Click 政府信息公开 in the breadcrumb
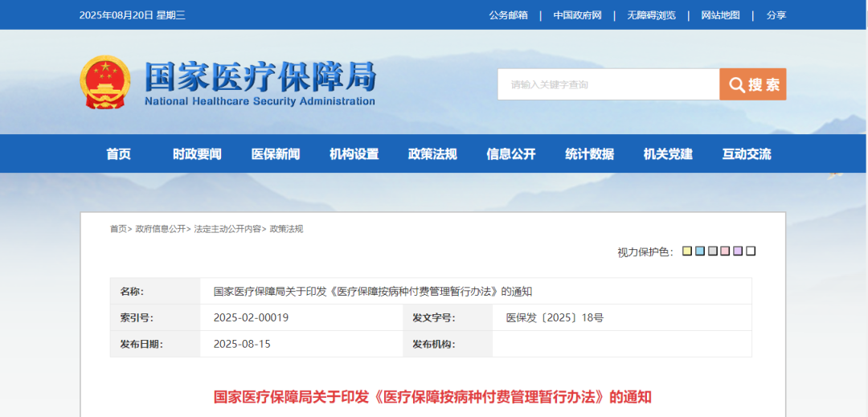Screen dimensions: 868x417 click(161, 229)
